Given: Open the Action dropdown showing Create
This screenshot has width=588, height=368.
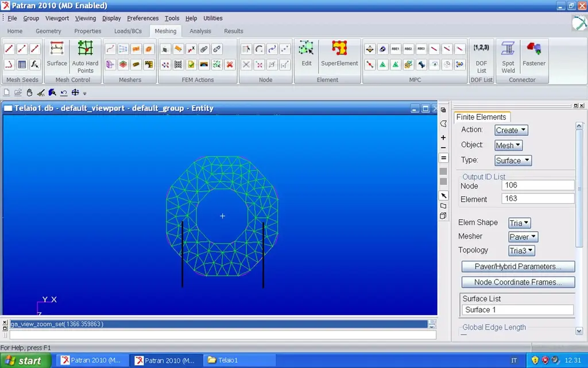Looking at the screenshot, I should coord(511,131).
